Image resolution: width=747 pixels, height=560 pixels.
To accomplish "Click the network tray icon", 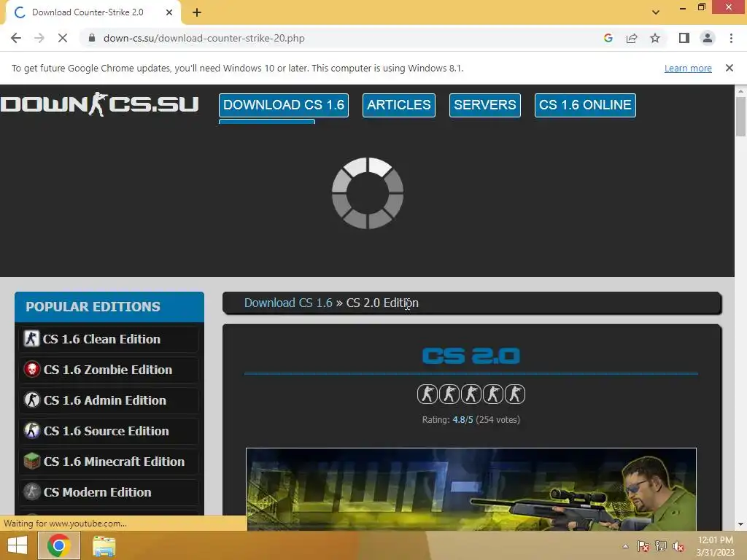I will pyautogui.click(x=661, y=546).
